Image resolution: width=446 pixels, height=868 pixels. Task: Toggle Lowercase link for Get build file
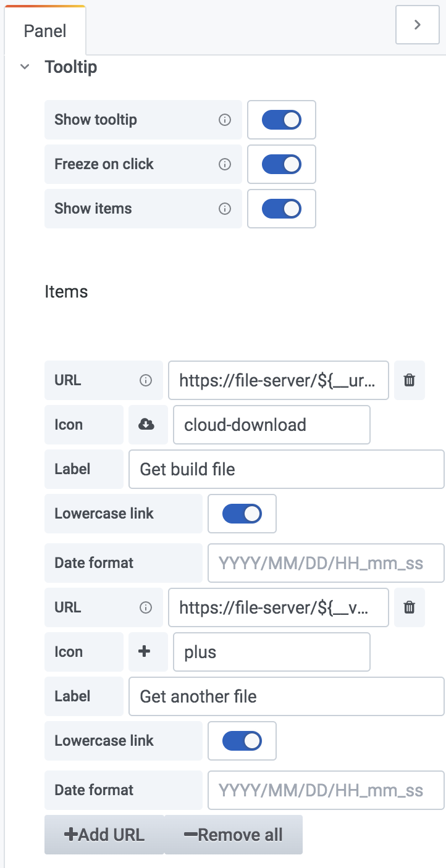tap(242, 514)
